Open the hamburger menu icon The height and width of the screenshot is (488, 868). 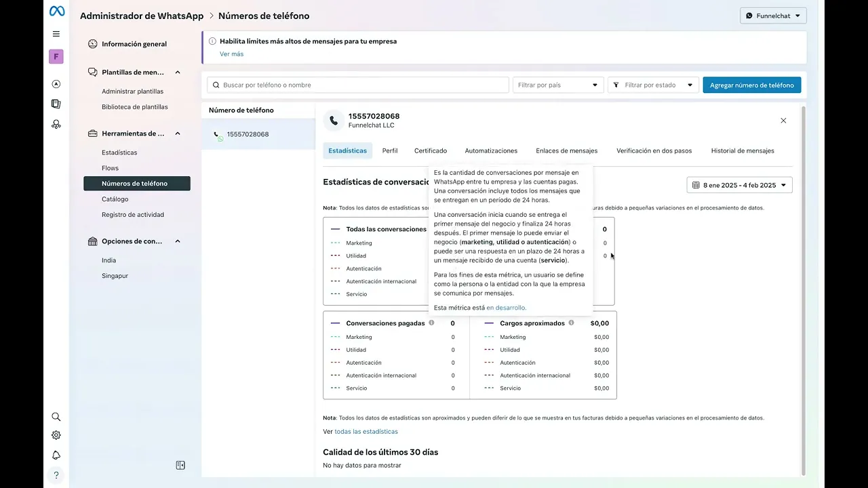point(56,34)
